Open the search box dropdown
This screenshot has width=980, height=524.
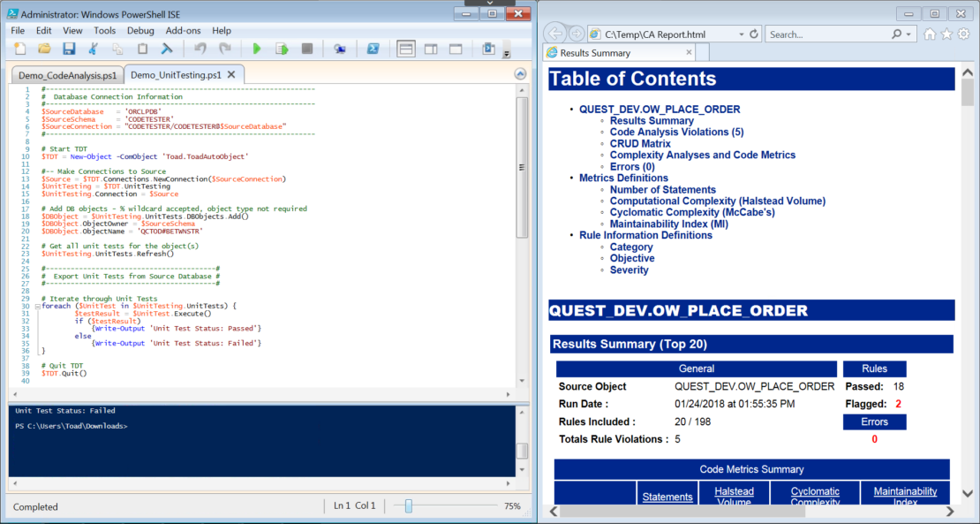(x=908, y=34)
